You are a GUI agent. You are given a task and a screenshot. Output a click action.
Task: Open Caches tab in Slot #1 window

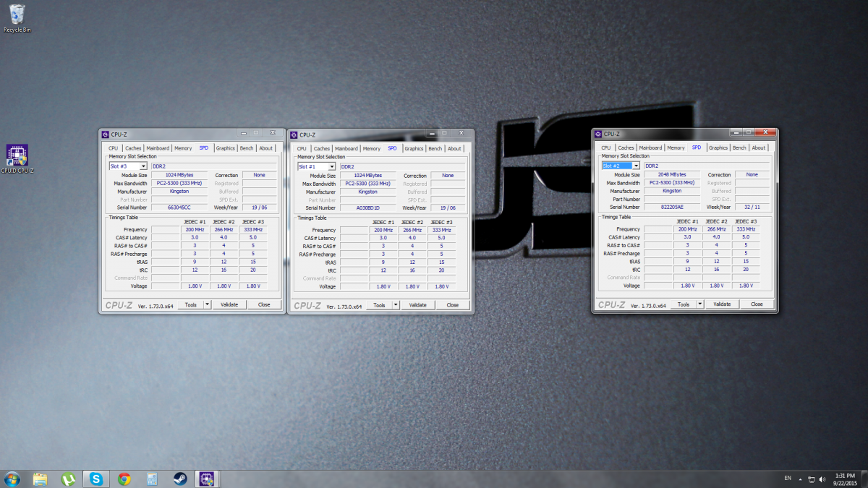[x=322, y=149]
